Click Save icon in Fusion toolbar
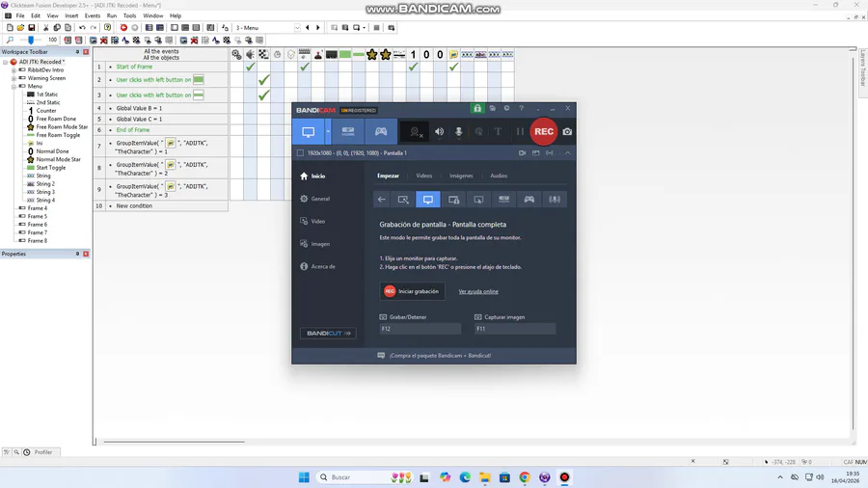This screenshot has height=488, width=868. tap(32, 28)
